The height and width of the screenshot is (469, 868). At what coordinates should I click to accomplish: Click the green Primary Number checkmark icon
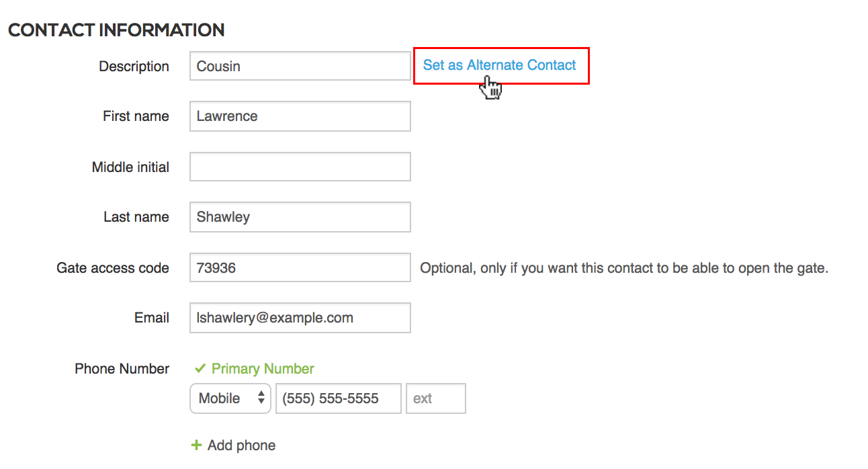[x=200, y=369]
